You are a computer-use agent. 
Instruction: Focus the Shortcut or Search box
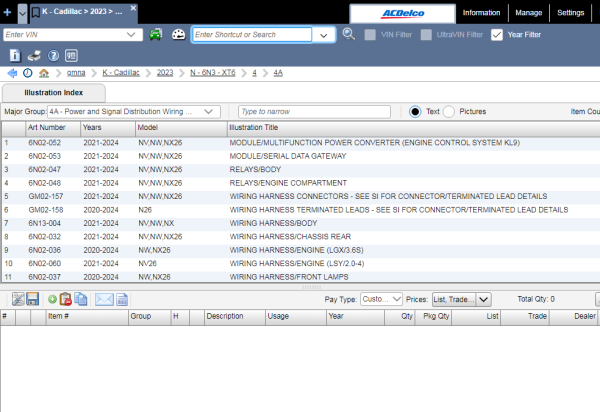(x=252, y=35)
